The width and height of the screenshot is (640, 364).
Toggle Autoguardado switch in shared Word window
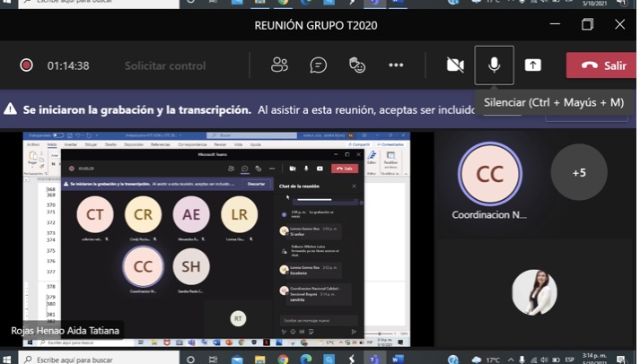point(58,134)
